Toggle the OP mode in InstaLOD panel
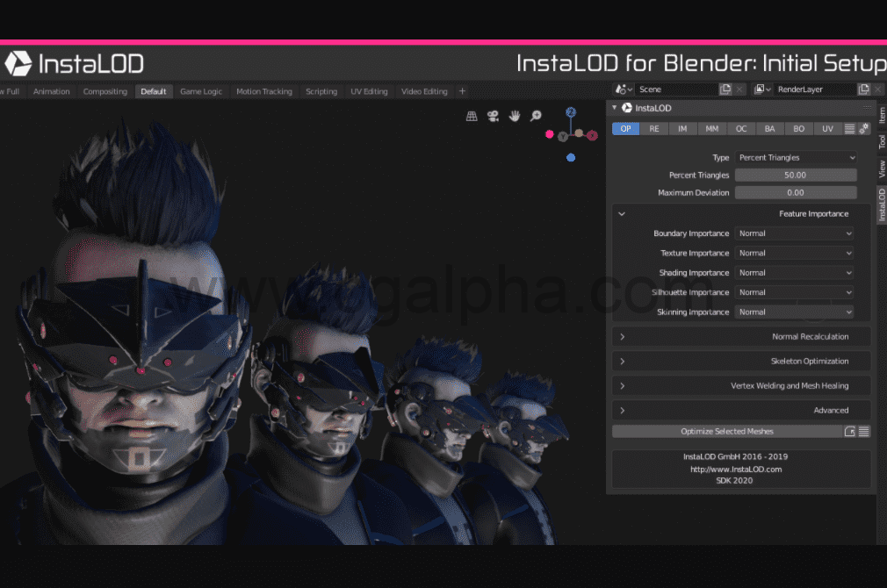 pos(625,128)
